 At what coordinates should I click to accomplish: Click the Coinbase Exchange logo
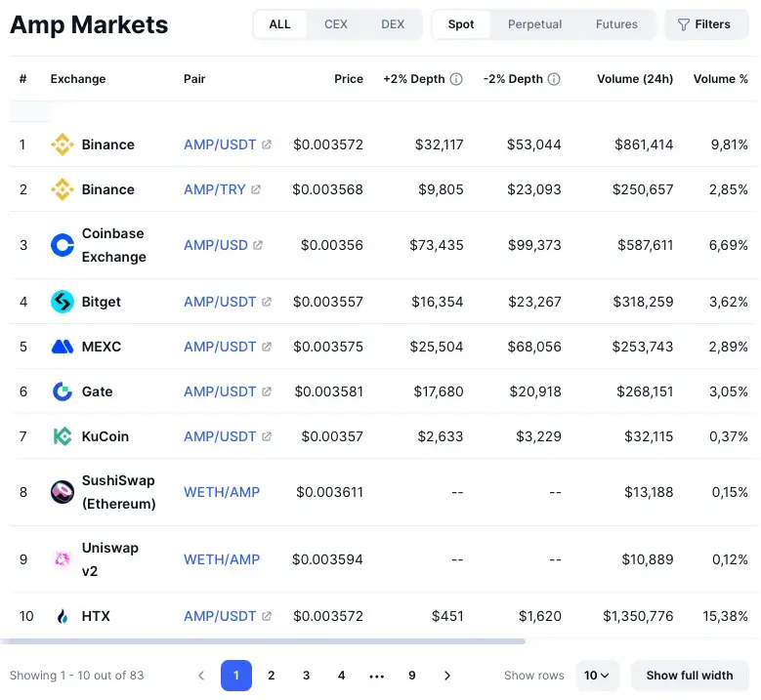63,245
